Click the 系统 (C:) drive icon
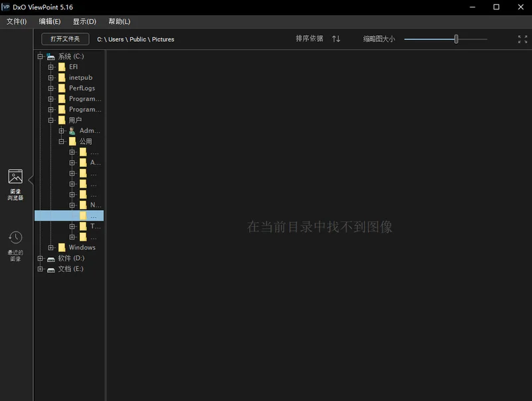Image resolution: width=532 pixels, height=401 pixels. [x=51, y=57]
